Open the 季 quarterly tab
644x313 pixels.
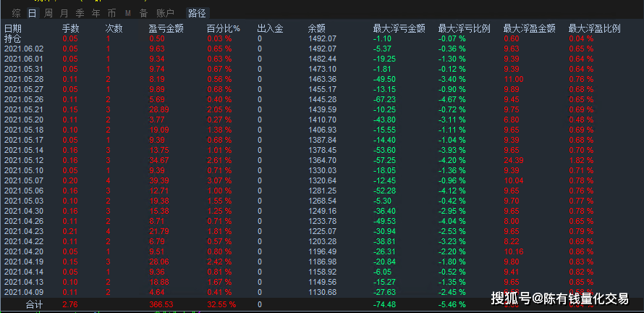pos(80,13)
